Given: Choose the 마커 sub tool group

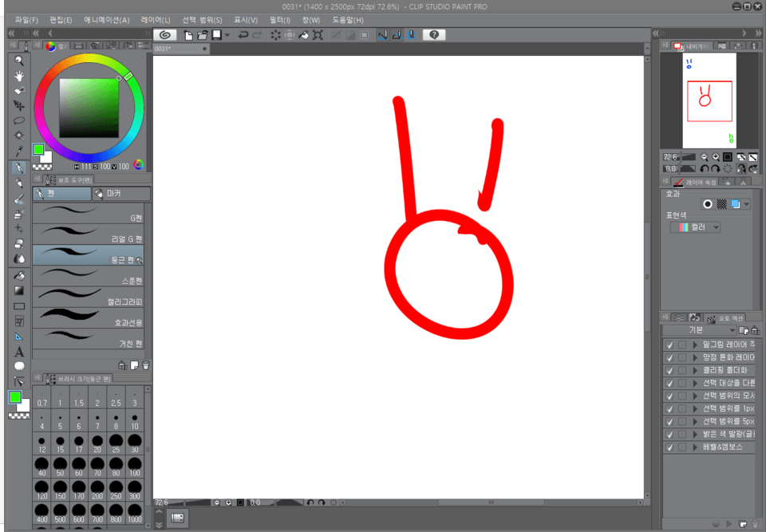Looking at the screenshot, I should click(120, 194).
